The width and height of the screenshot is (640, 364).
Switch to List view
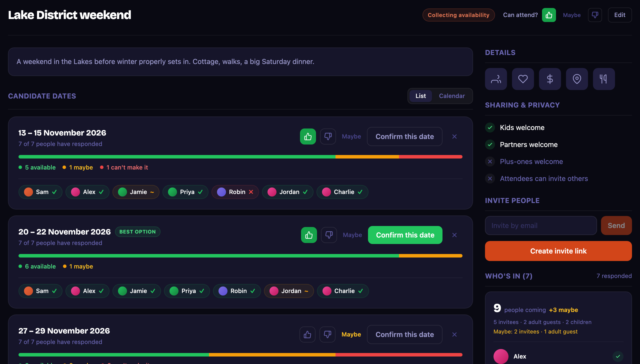coord(420,96)
